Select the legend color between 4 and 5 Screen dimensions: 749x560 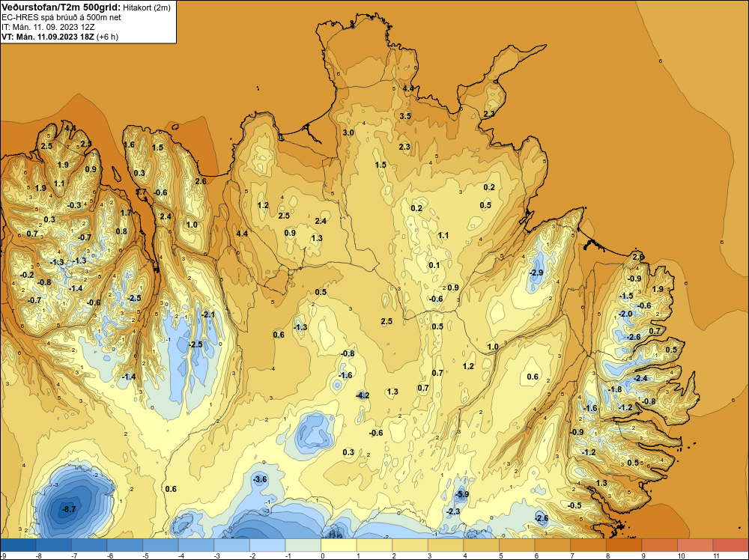481,545
